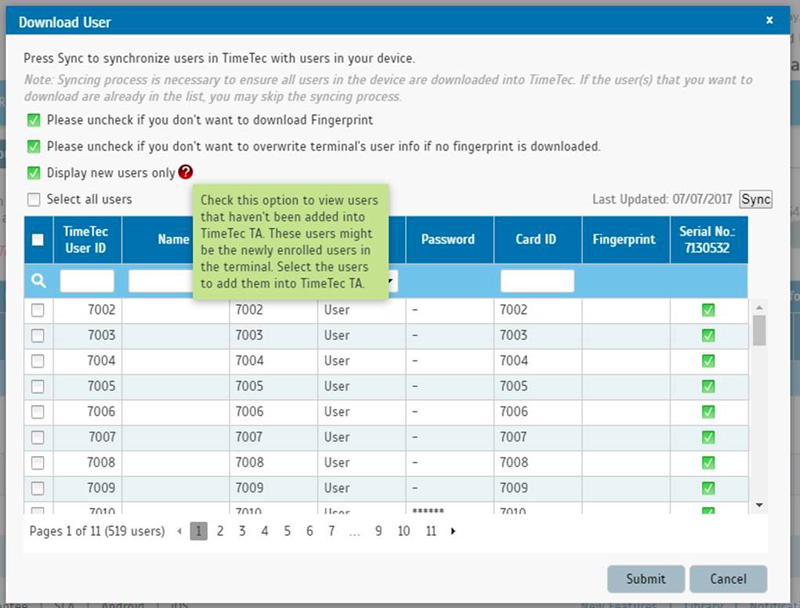Click the Serial No. 7130532 column header
This screenshot has height=608, width=800.
707,240
